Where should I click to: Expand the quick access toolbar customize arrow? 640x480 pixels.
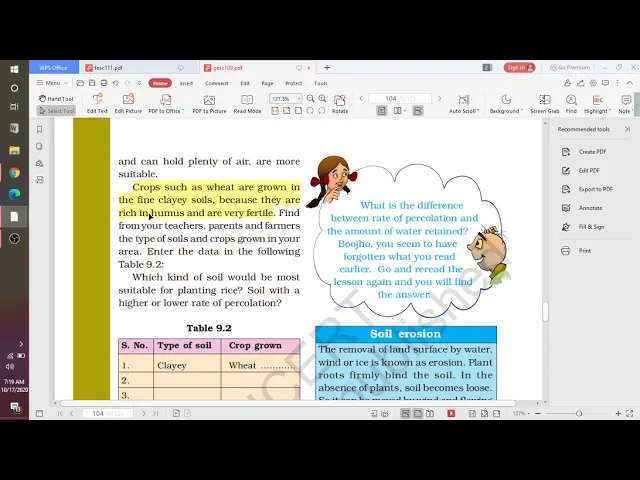click(139, 83)
